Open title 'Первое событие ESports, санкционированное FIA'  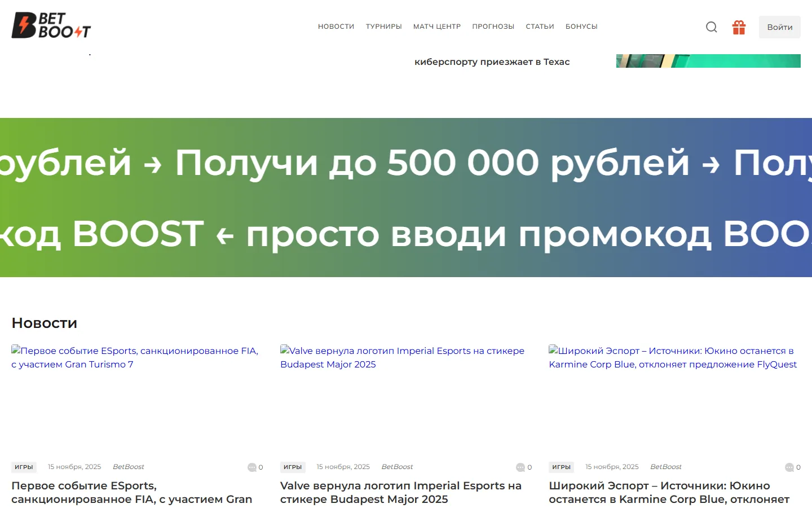pyautogui.click(x=131, y=493)
